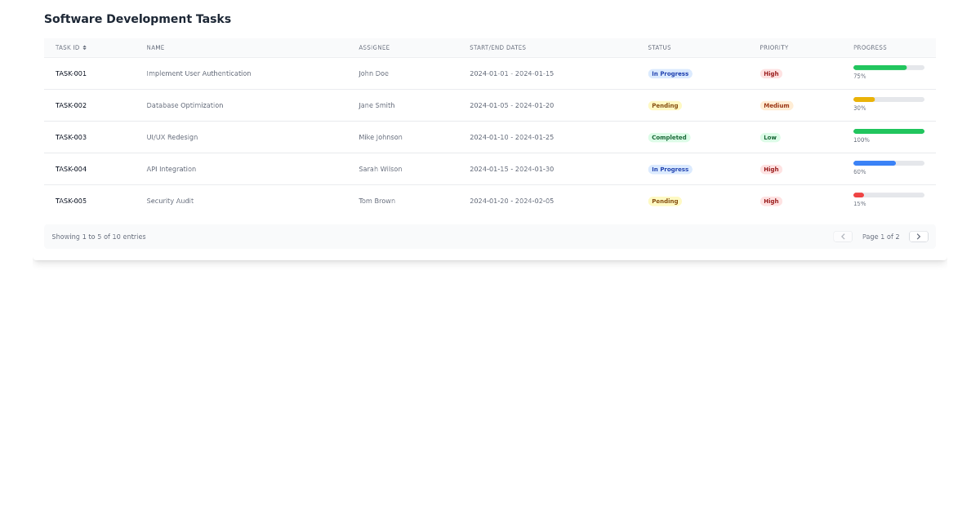Click the 'Pending' status badge for TASK-002
This screenshot has height=514, width=980.
click(x=665, y=105)
